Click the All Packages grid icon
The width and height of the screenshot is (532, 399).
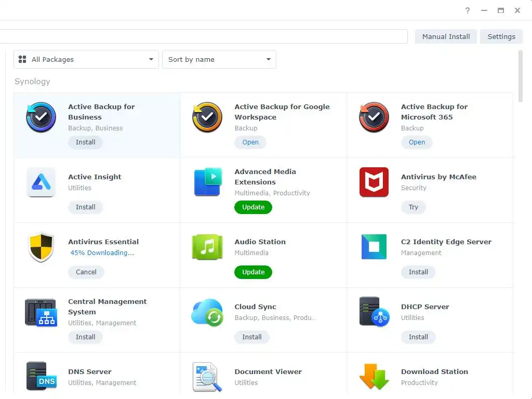click(22, 59)
